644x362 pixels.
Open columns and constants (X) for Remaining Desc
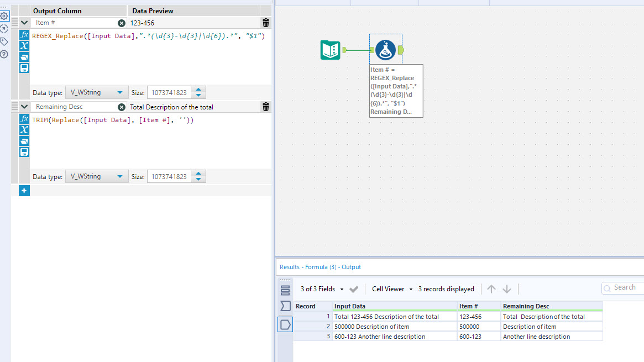[24, 130]
